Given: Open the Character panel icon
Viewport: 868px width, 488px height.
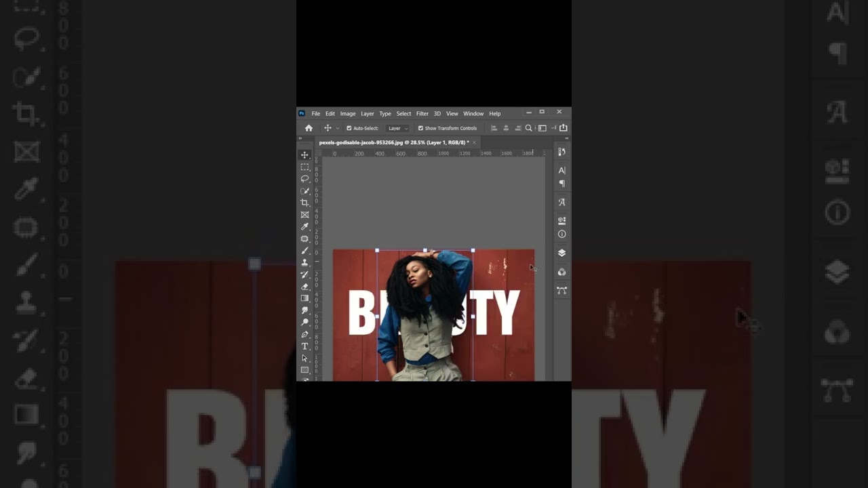Looking at the screenshot, I should coord(561,170).
